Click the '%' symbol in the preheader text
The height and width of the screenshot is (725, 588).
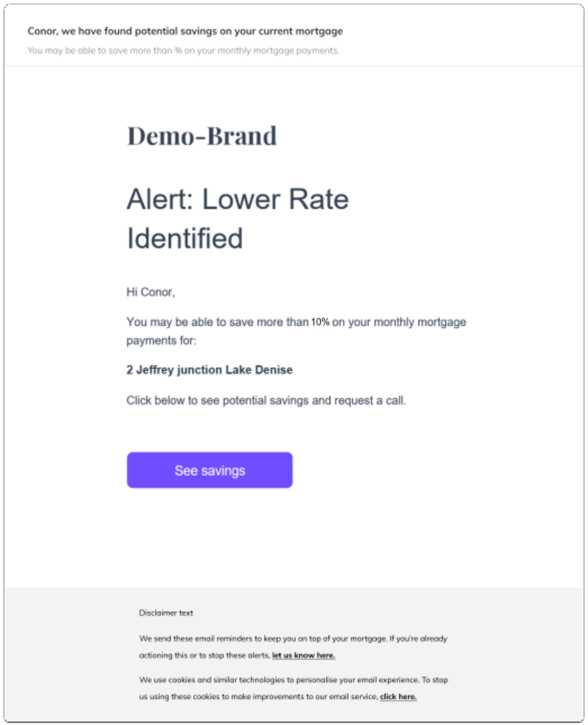[178, 50]
